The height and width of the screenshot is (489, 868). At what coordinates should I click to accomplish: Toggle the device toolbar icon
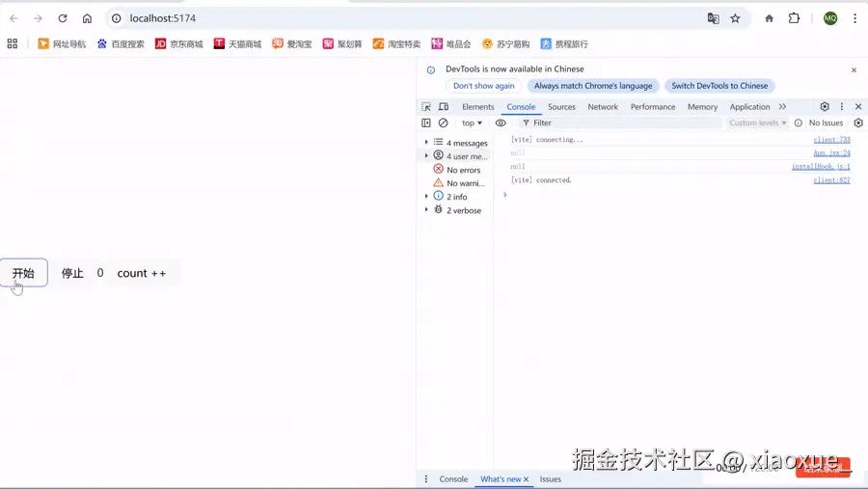pos(444,107)
